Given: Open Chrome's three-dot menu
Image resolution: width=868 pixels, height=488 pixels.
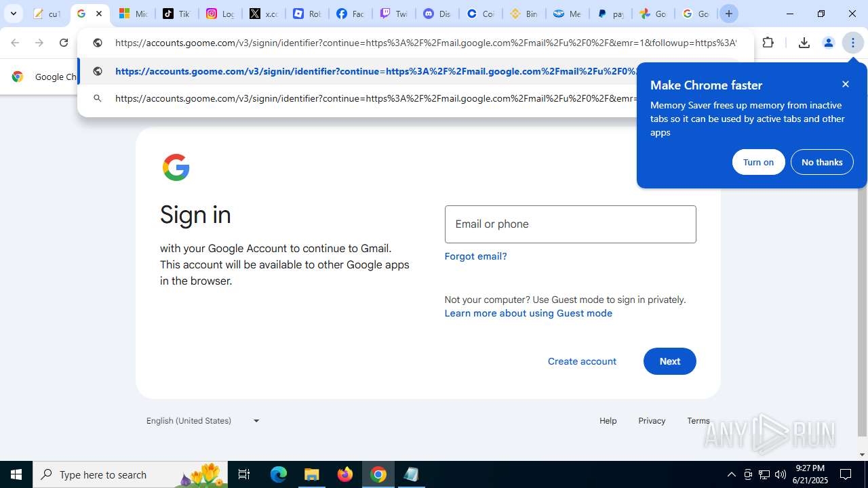Looking at the screenshot, I should pyautogui.click(x=853, y=43).
